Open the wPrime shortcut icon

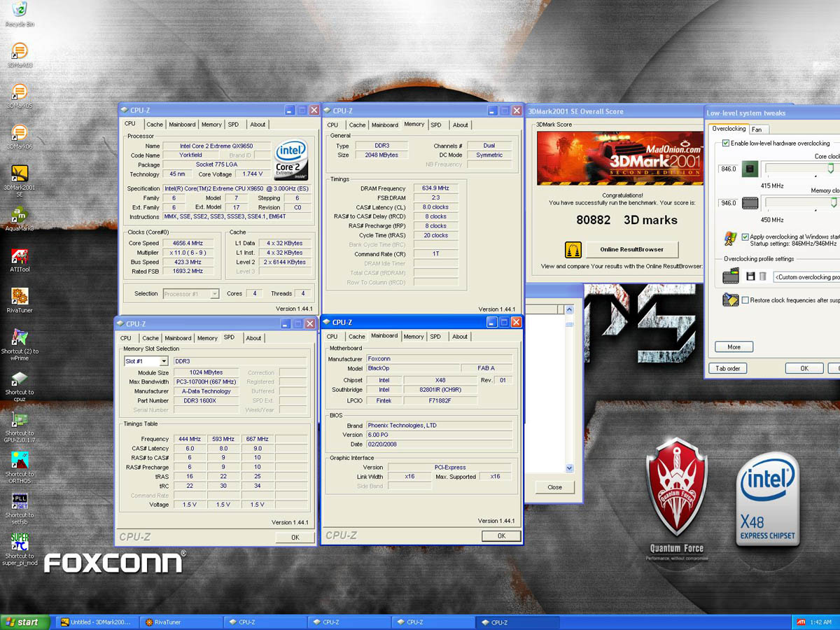pyautogui.click(x=20, y=337)
